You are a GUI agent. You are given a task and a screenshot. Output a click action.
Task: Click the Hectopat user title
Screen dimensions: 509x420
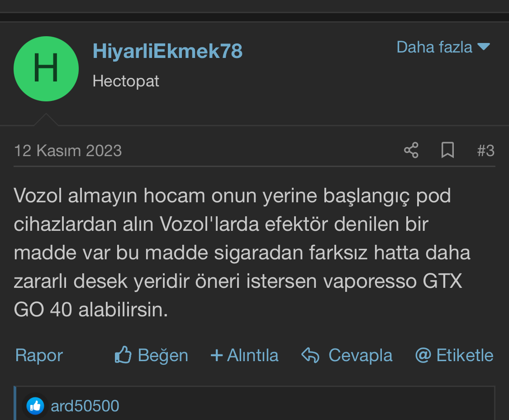pyautogui.click(x=126, y=81)
